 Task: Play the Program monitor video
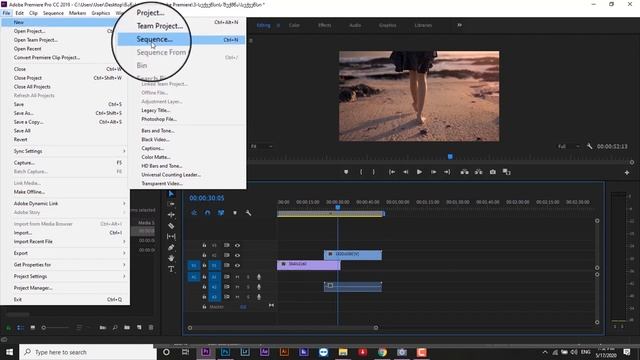pyautogui.click(x=419, y=172)
